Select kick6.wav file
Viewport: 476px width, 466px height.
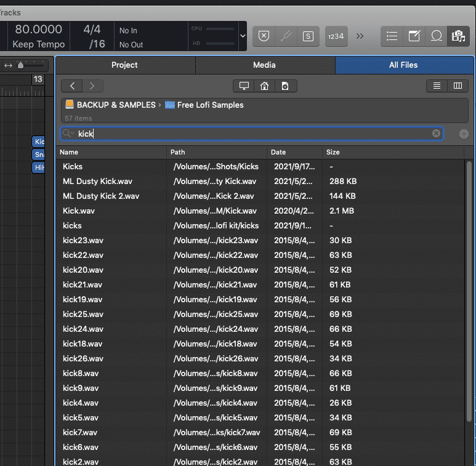[260, 447]
